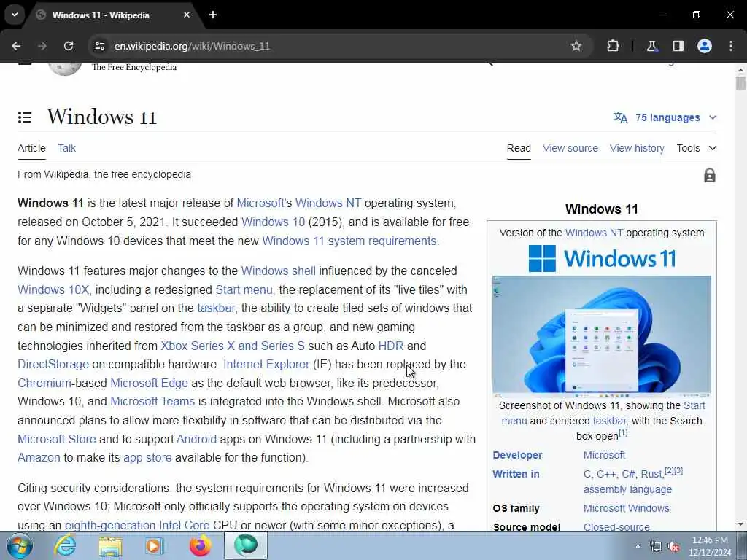The image size is (747, 560).
Task: Open the Chrome Labs flask icon
Action: [x=651, y=46]
